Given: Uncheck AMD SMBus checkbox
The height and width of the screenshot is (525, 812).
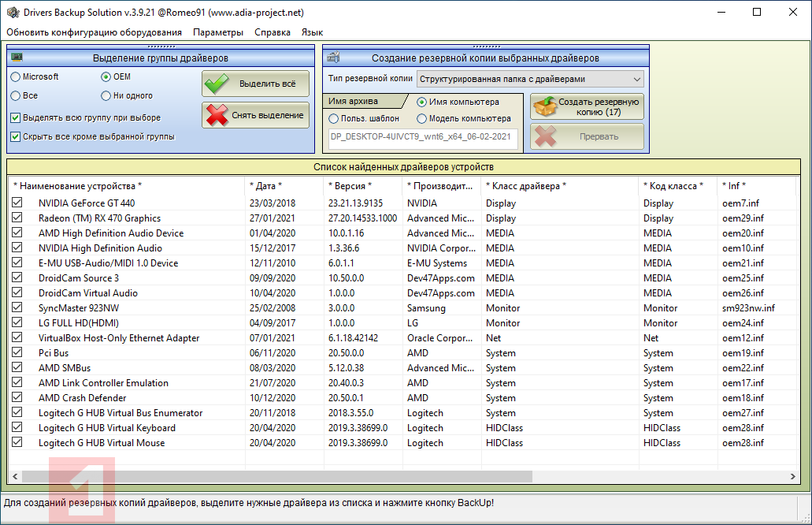Looking at the screenshot, I should click(x=17, y=367).
